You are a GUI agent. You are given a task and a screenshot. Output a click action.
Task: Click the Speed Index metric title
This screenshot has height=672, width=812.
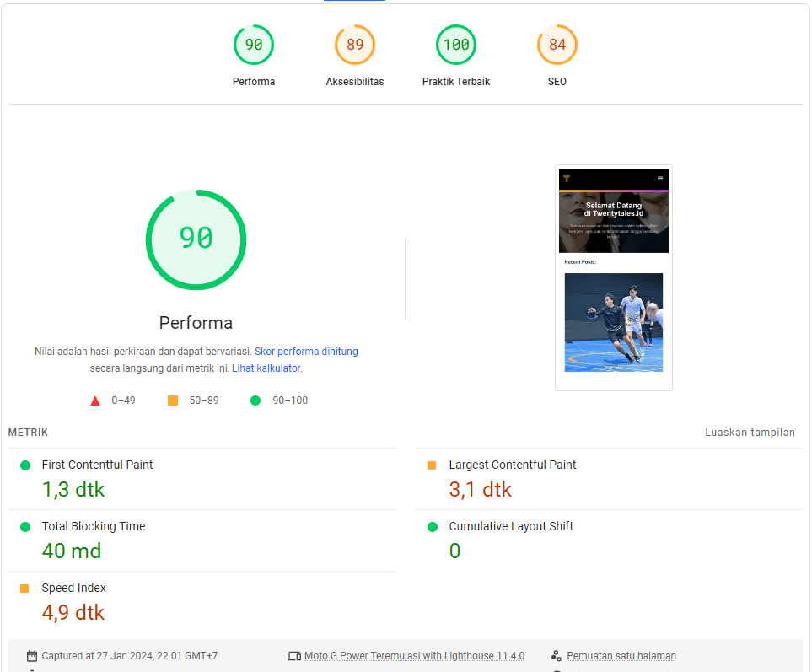coord(73,588)
